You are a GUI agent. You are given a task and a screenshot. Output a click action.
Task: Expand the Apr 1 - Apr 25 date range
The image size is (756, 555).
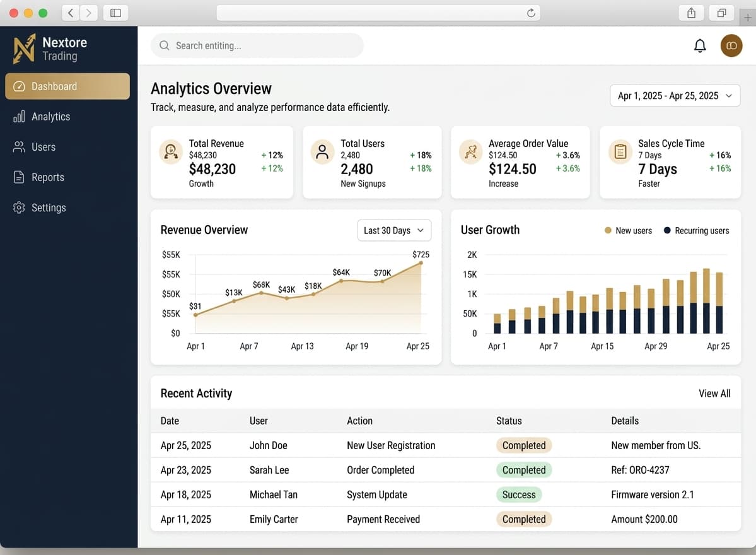pos(675,95)
